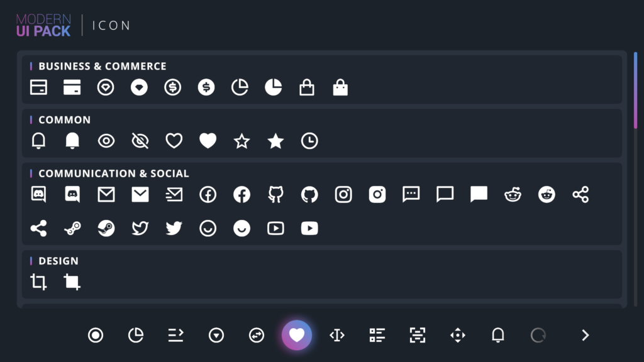
Task: Click the dollar coin icon
Action: (x=173, y=87)
